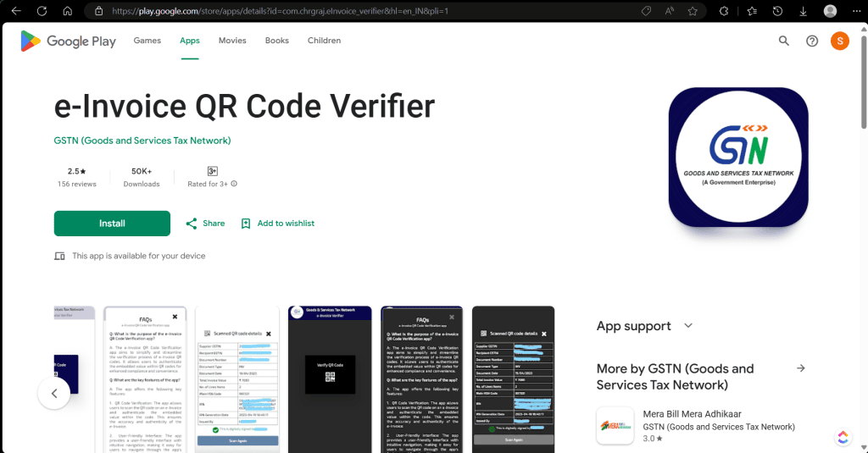The height and width of the screenshot is (453, 868).
Task: Expand the App support section
Action: (x=645, y=326)
